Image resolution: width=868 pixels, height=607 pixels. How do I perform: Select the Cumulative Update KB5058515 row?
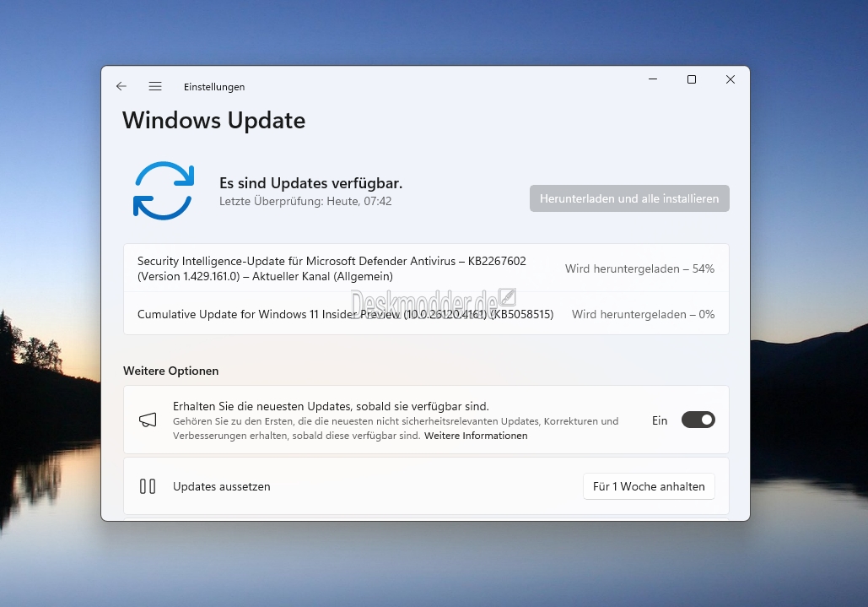426,313
